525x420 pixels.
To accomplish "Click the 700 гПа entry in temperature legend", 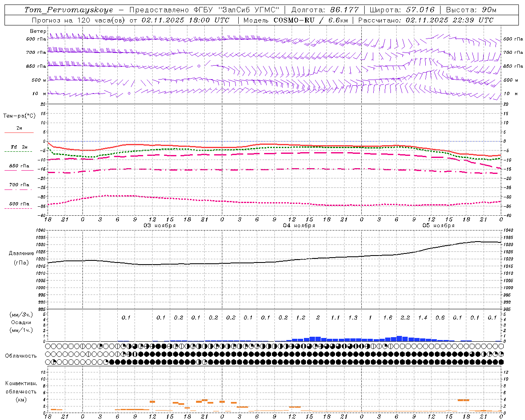I will coord(19,185).
